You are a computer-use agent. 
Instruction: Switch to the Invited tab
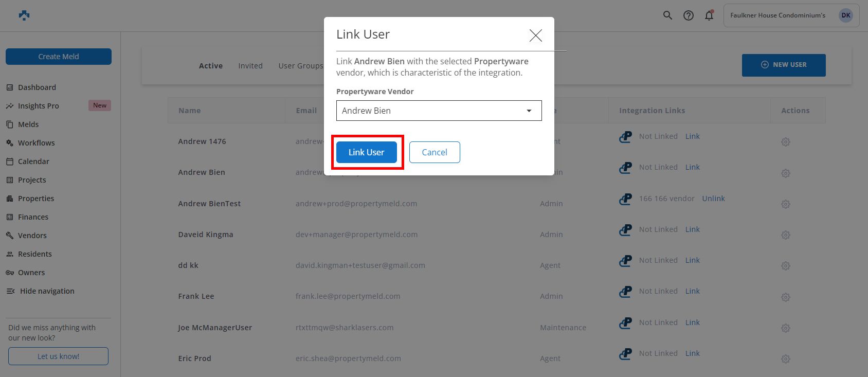click(x=250, y=66)
